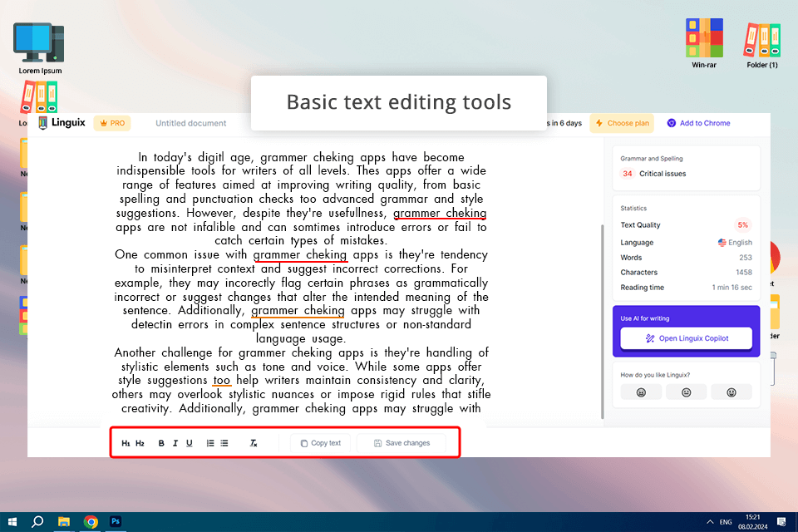
Task: Click the Characters count 1458
Action: tap(743, 273)
